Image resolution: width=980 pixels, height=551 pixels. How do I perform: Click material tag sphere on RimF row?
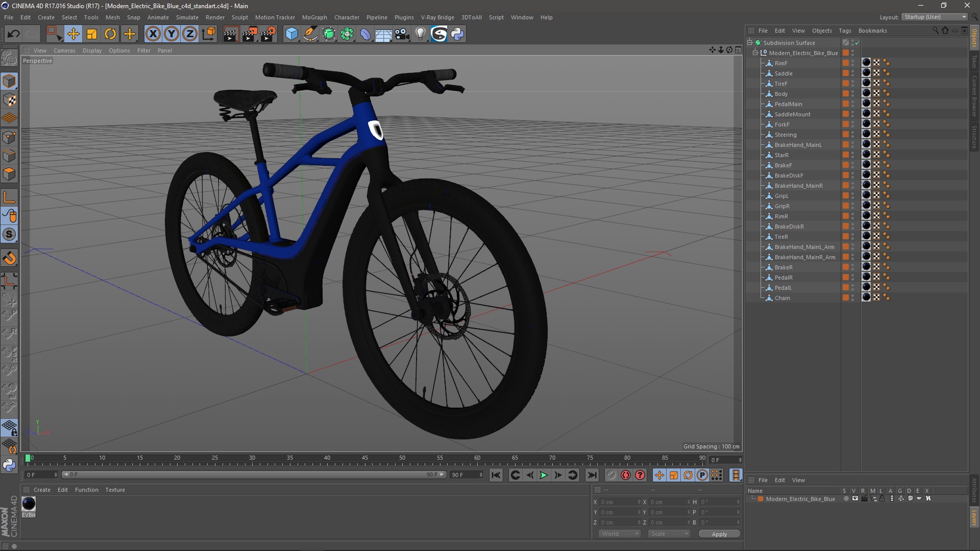click(866, 63)
